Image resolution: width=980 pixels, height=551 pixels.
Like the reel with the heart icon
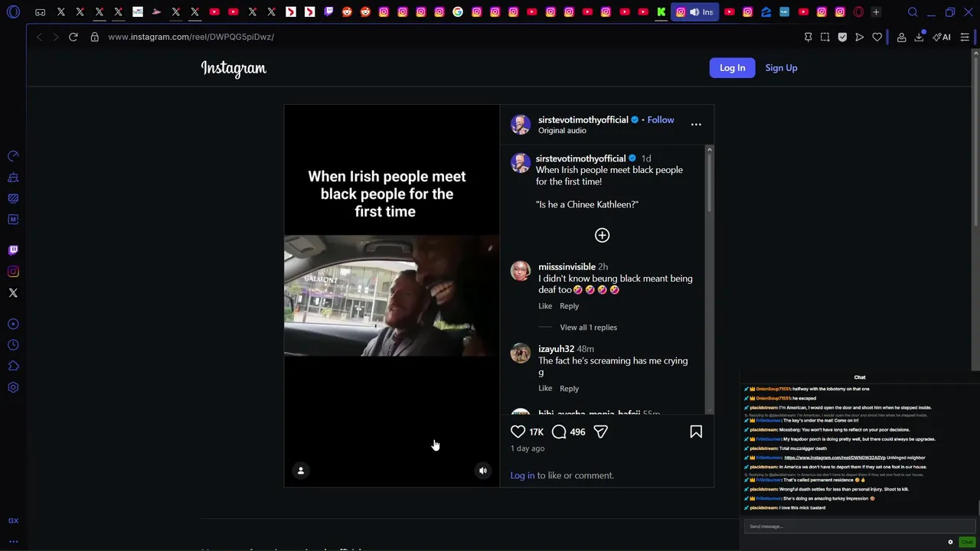pyautogui.click(x=518, y=432)
